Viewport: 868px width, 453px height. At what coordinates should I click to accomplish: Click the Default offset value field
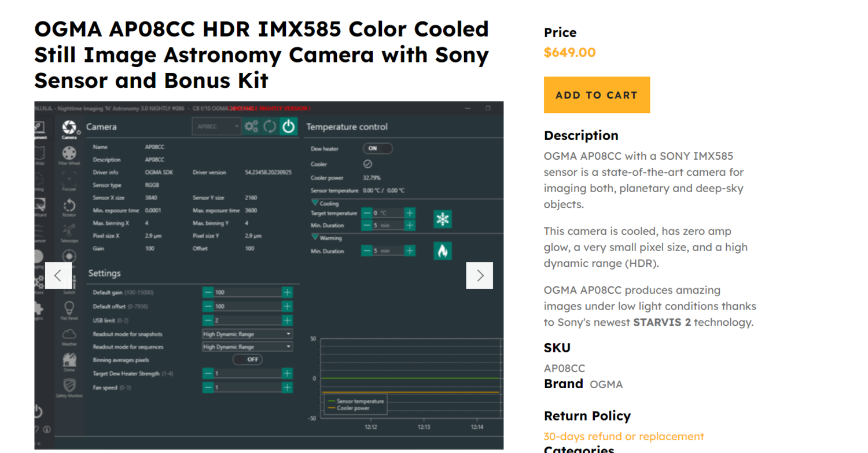pos(247,307)
